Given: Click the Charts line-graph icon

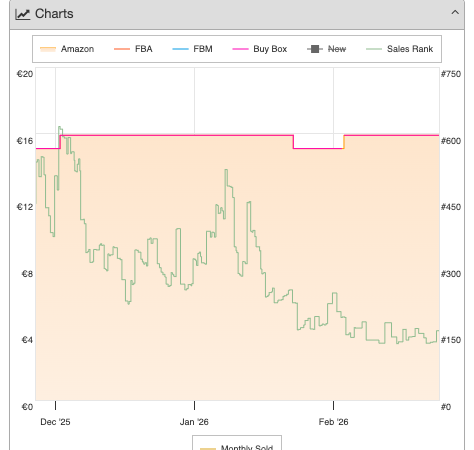Looking at the screenshot, I should click(23, 14).
